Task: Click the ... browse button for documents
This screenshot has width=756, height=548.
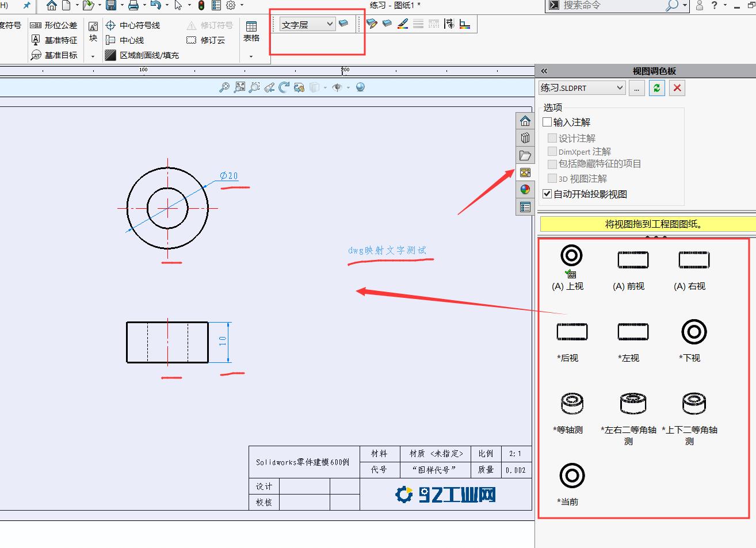Action: coord(636,87)
